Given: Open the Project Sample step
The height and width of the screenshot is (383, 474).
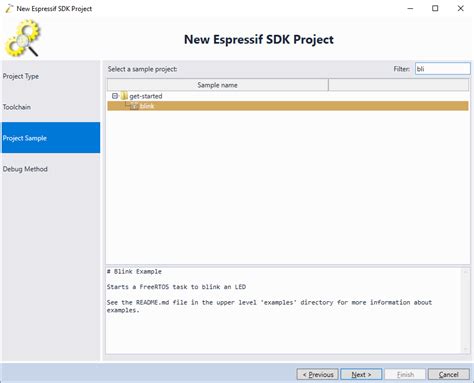Looking at the screenshot, I should [51, 138].
